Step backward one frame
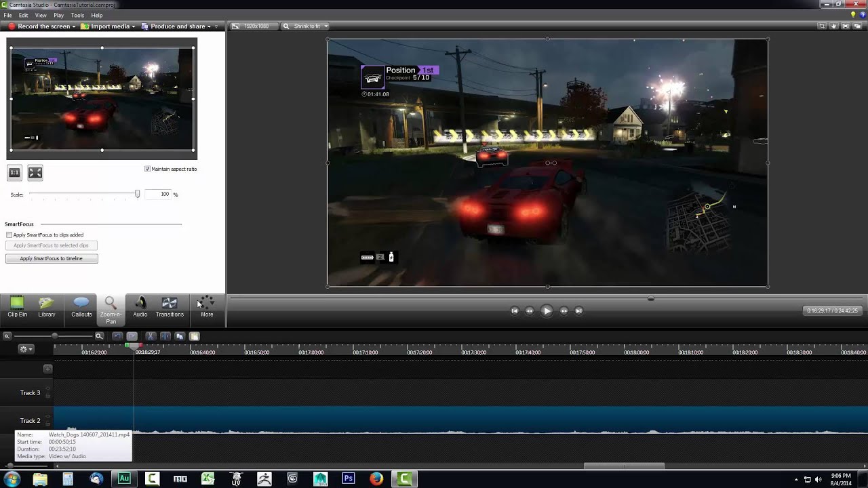This screenshot has width=868, height=488. (530, 311)
